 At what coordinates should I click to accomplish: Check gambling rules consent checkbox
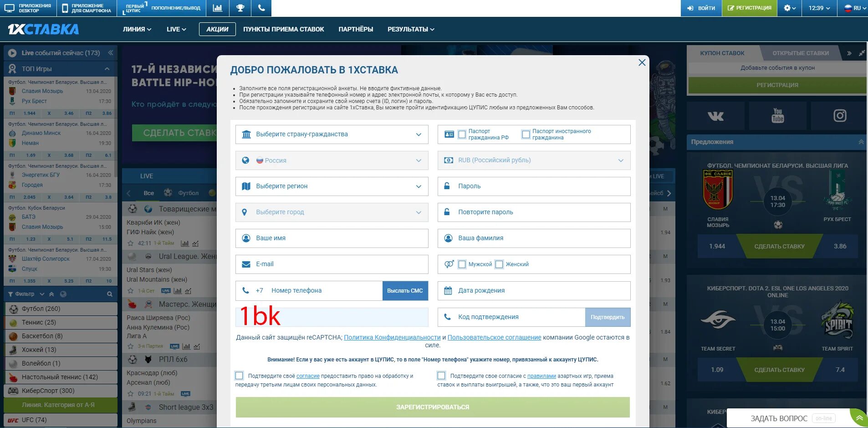point(441,376)
